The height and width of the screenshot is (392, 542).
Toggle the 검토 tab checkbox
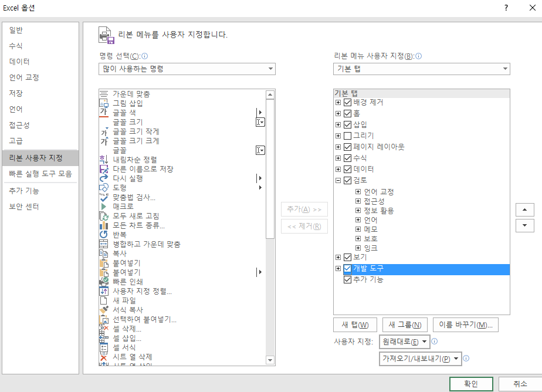point(348,180)
